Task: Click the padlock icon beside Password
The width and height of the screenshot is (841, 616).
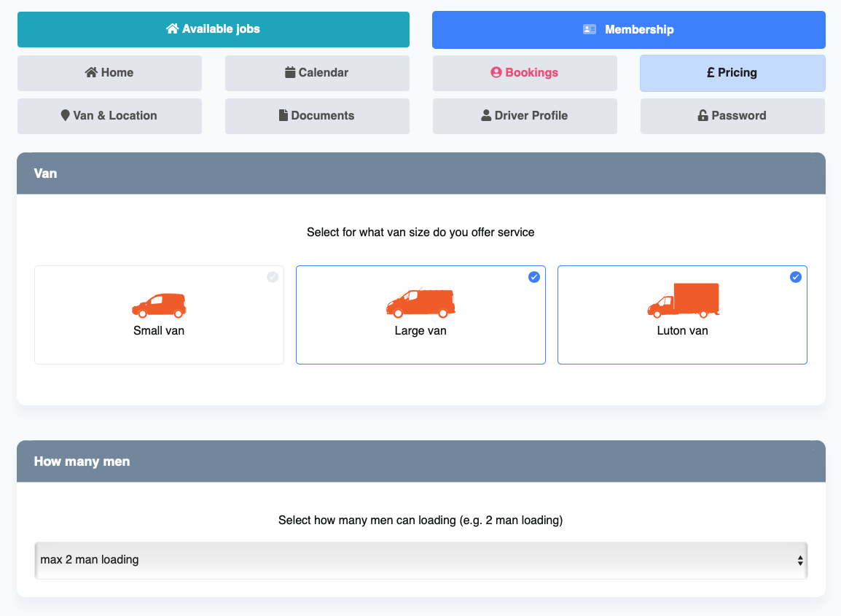Action: 703,115
